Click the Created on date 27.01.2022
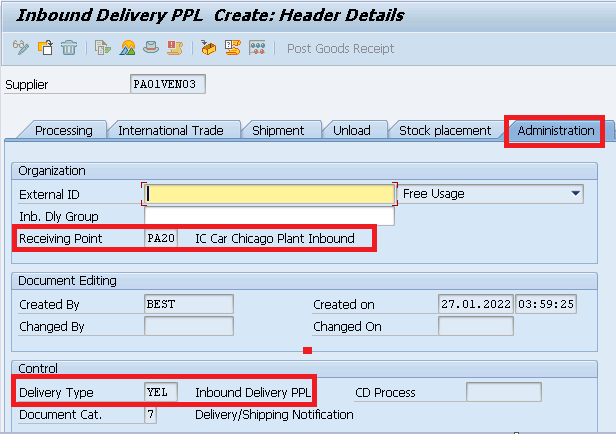 point(476,304)
